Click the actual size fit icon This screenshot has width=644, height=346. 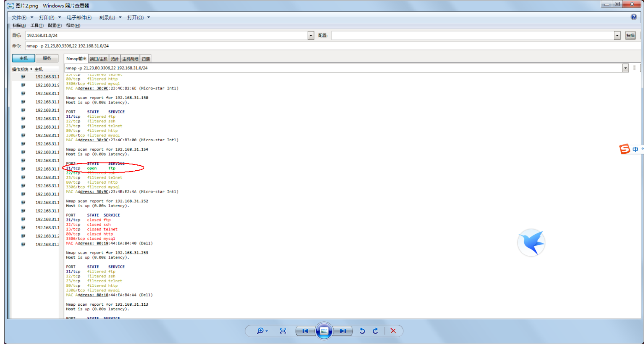[283, 331]
